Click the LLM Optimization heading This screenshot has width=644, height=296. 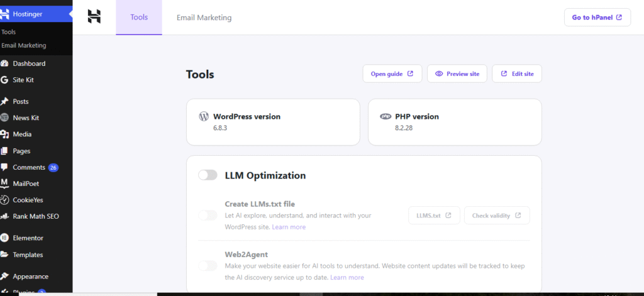(x=265, y=175)
